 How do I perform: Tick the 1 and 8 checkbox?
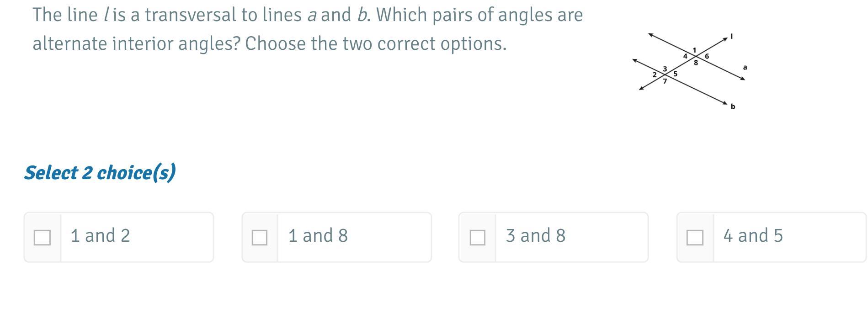260,237
